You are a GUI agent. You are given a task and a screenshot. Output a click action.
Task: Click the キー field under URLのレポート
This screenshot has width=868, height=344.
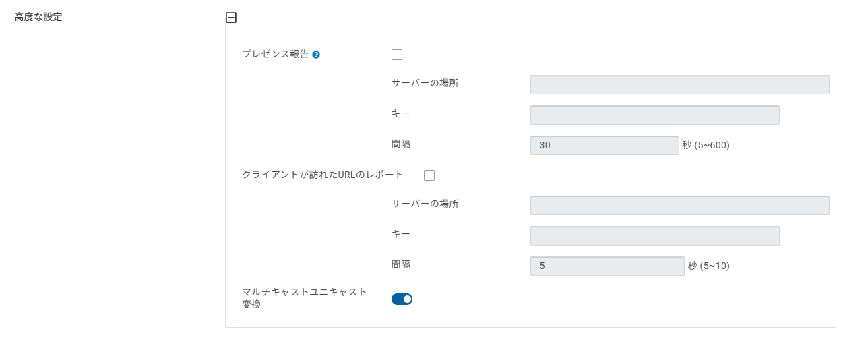coord(654,236)
